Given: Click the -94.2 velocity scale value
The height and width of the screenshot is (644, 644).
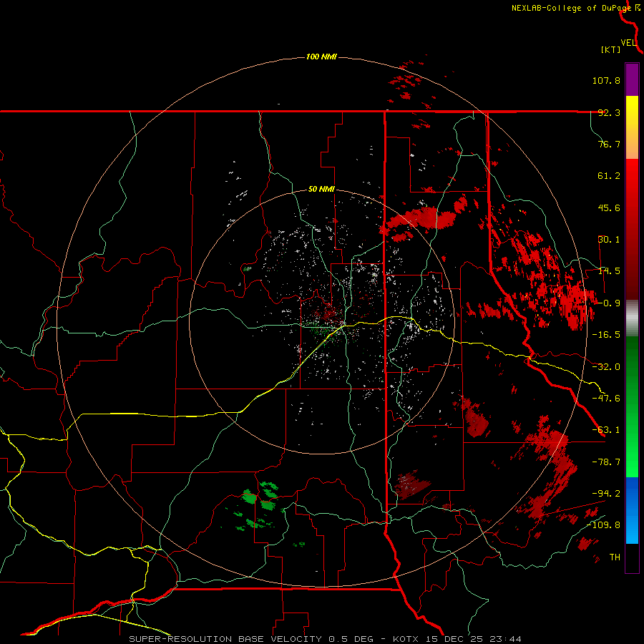Looking at the screenshot, I should tap(606, 493).
